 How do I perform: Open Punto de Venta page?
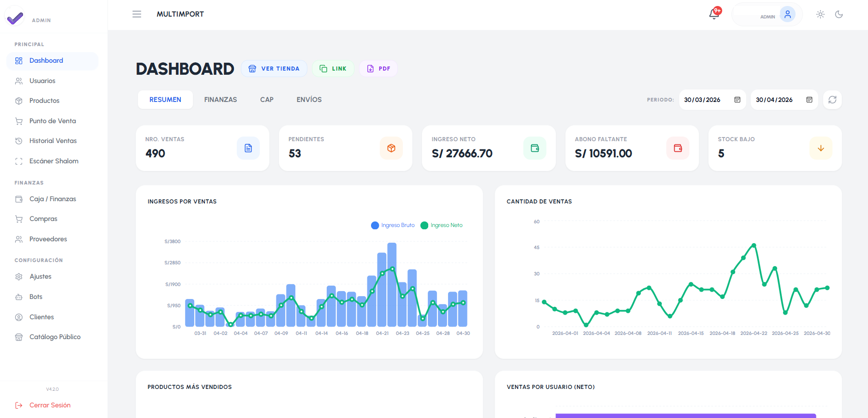(x=53, y=121)
